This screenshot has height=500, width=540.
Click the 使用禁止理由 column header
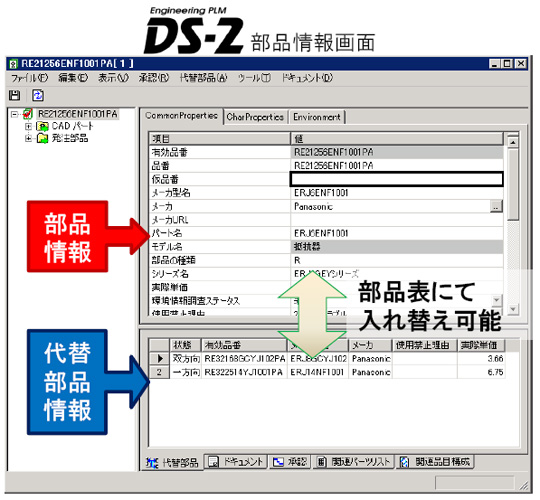coord(425,345)
